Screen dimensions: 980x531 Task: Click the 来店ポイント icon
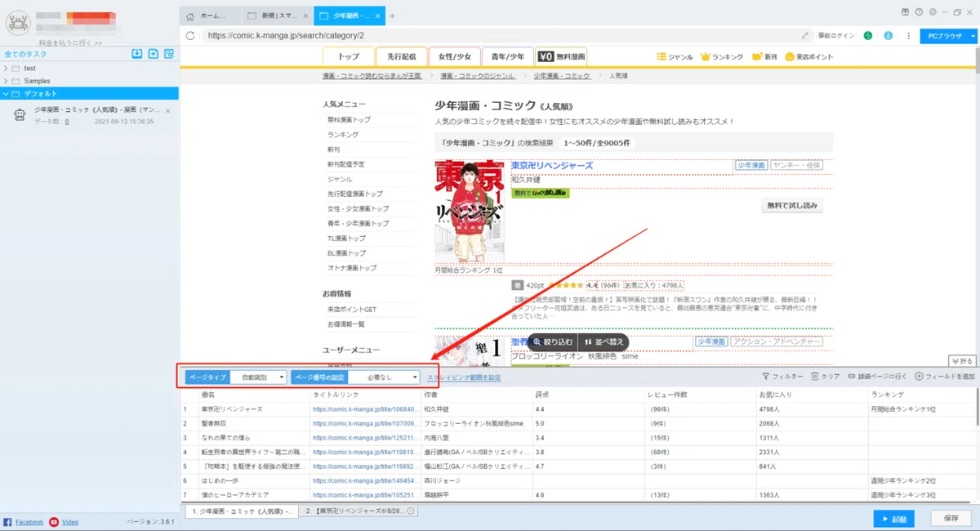[790, 56]
